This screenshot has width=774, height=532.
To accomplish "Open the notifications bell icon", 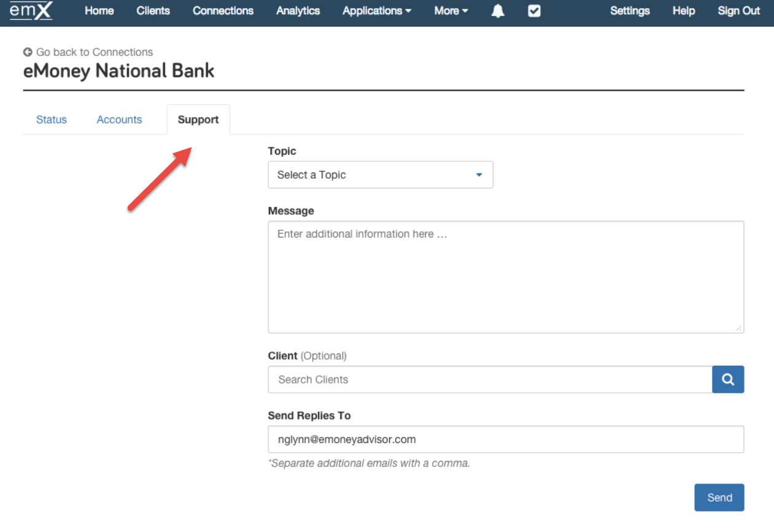I will coord(498,11).
